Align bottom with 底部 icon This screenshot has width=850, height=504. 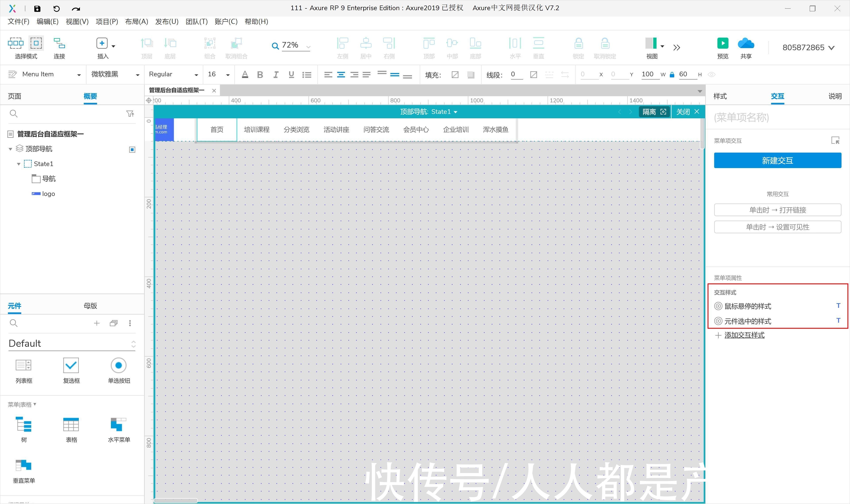(475, 43)
